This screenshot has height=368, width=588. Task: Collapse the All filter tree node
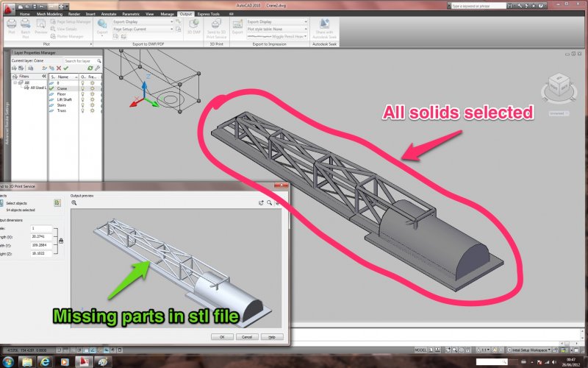click(15, 82)
